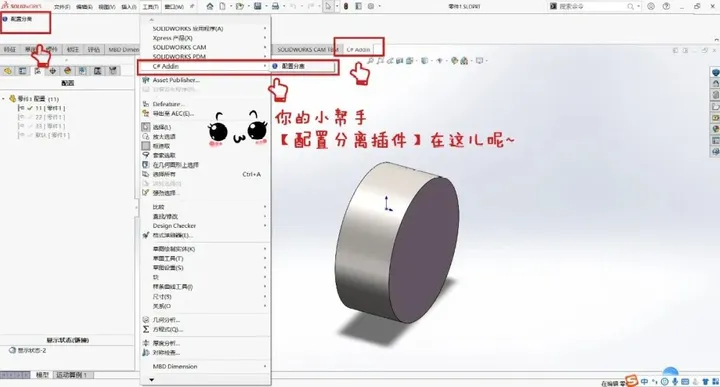Screen dimensions: 720x387
Task: Open the 文件(F) menu
Action: click(x=62, y=7)
